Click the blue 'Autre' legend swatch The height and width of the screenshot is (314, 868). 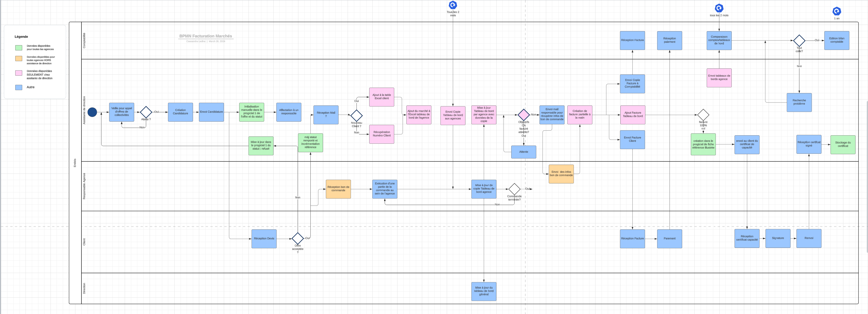[19, 87]
